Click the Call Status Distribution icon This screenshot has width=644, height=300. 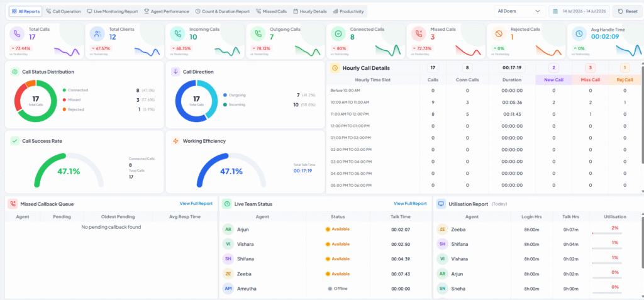(15, 72)
